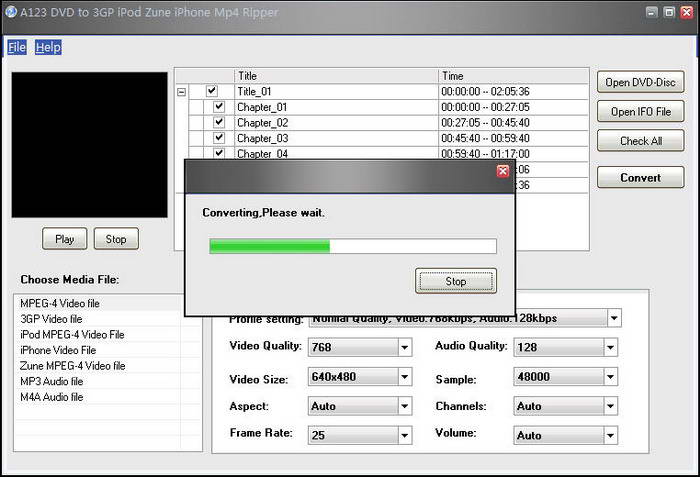
Task: Open the Channels dropdown
Action: (x=610, y=406)
